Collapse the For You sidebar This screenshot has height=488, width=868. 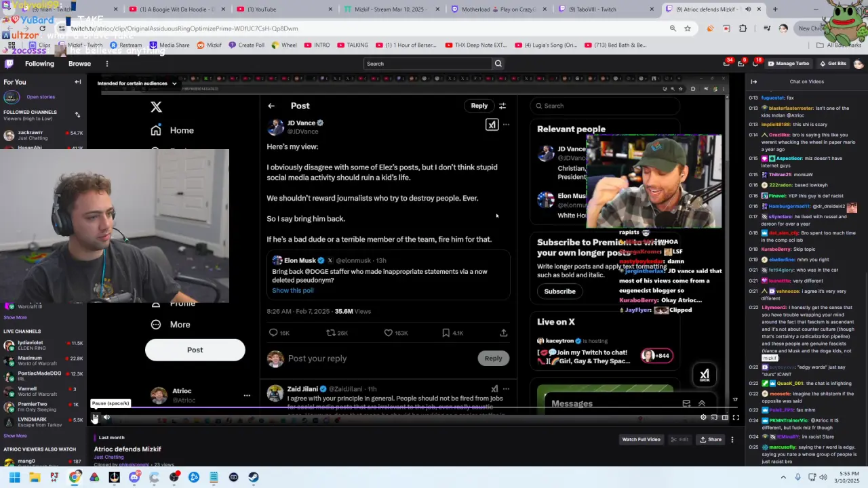[x=78, y=82]
